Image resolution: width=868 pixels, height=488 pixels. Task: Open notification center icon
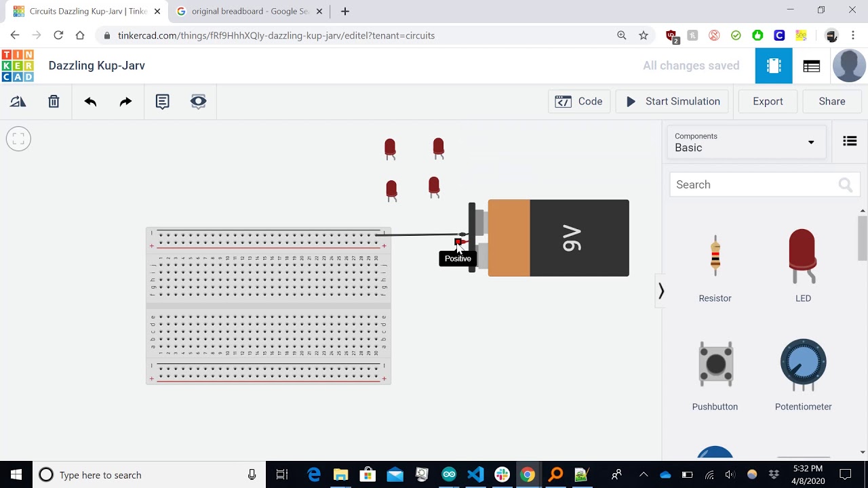click(845, 474)
